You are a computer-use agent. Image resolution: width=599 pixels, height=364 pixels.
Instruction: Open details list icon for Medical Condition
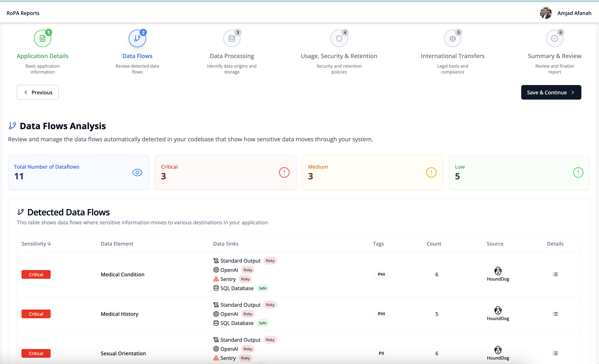[x=555, y=274]
